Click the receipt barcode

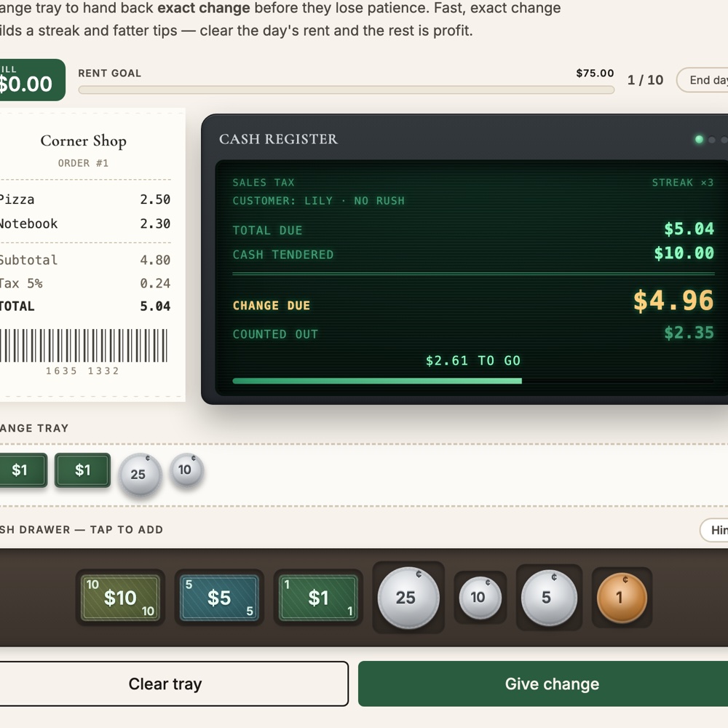tap(84, 345)
